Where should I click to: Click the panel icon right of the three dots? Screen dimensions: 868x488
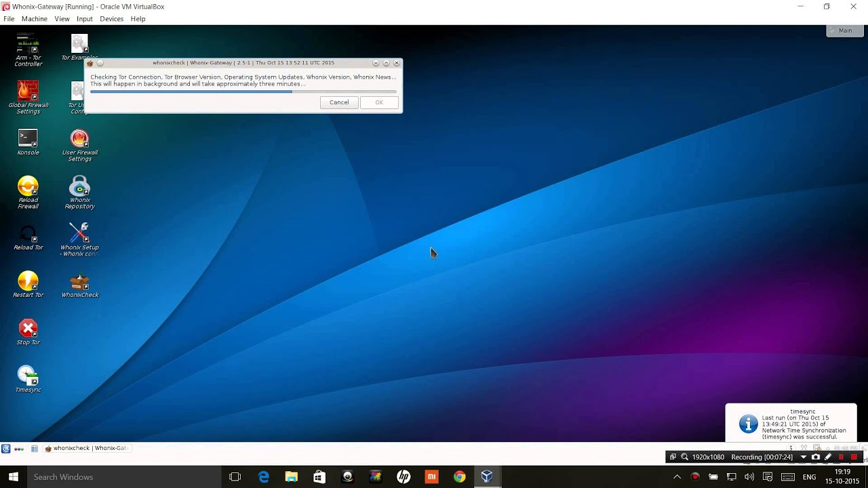34,448
